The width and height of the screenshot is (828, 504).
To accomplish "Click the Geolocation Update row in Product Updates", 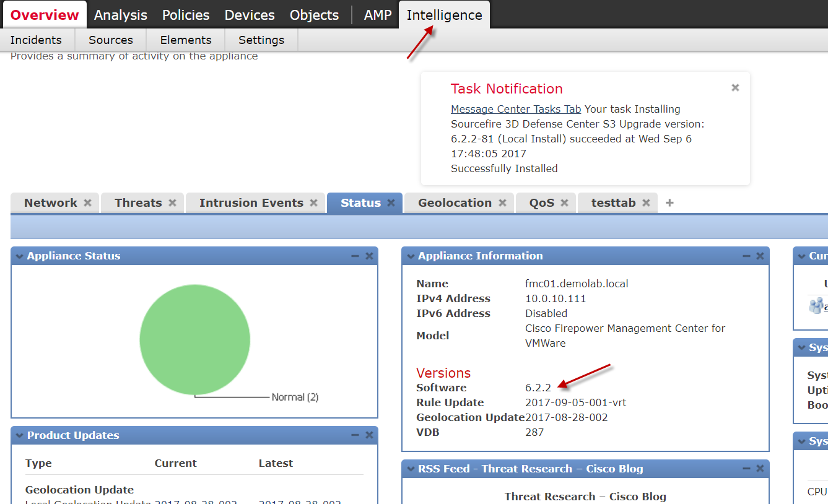I will pyautogui.click(x=79, y=490).
